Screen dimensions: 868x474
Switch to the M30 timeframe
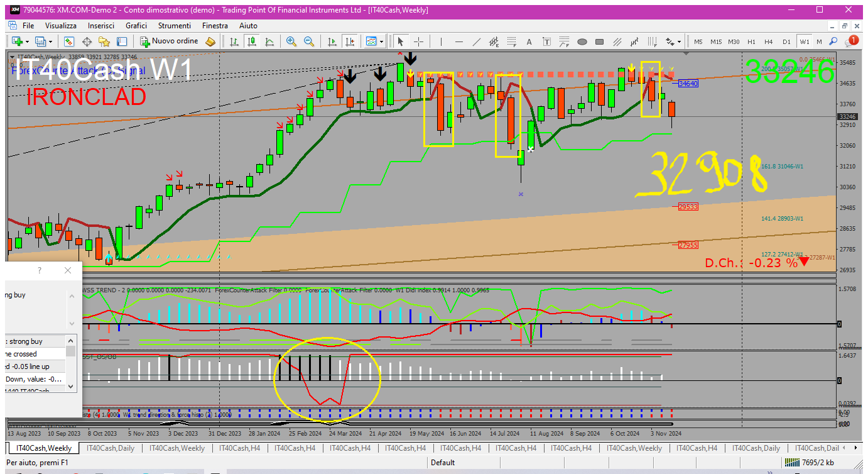coord(734,41)
